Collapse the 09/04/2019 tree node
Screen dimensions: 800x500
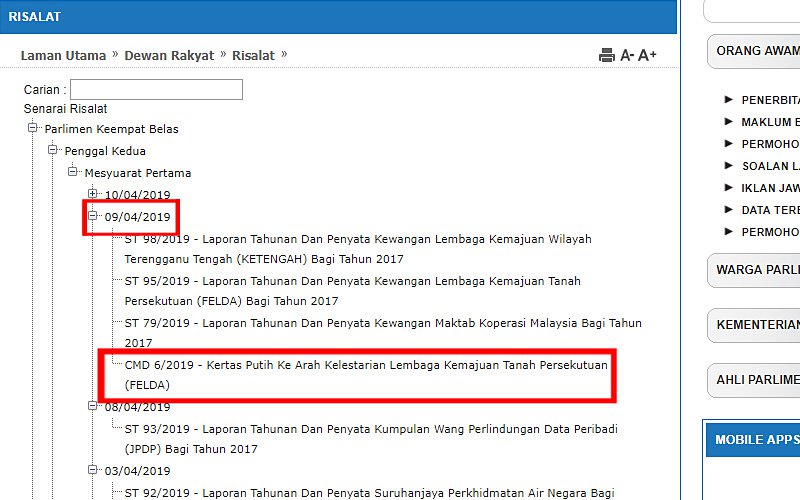[93, 216]
